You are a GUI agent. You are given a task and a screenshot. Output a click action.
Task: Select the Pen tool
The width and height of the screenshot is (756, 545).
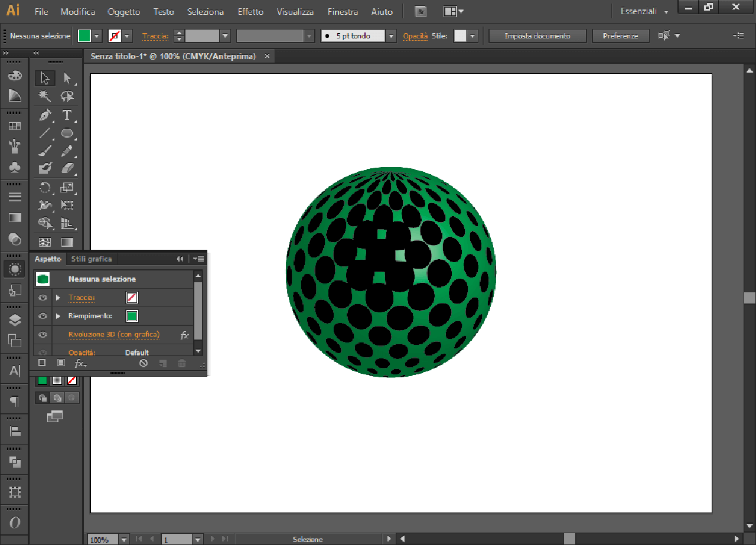click(45, 115)
